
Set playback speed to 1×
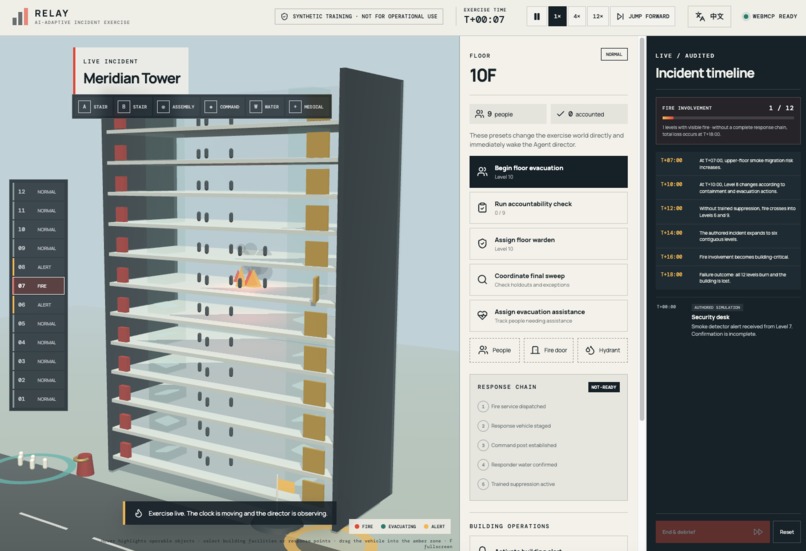click(557, 16)
